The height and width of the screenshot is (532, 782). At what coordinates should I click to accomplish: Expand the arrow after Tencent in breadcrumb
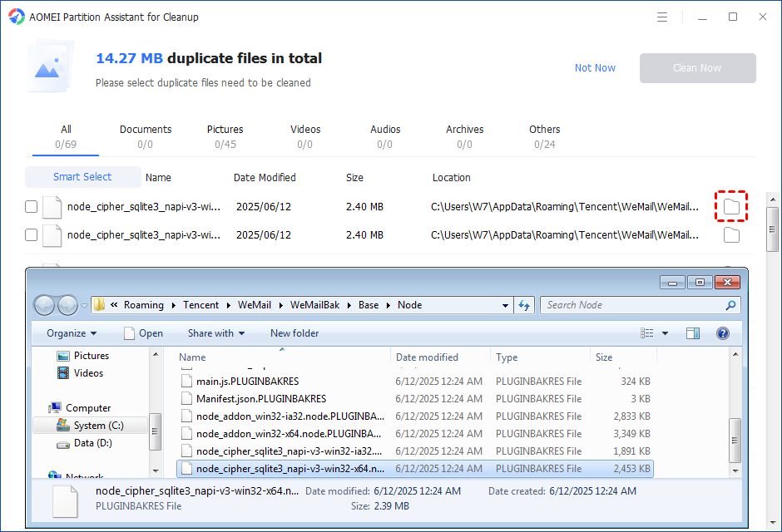[228, 305]
